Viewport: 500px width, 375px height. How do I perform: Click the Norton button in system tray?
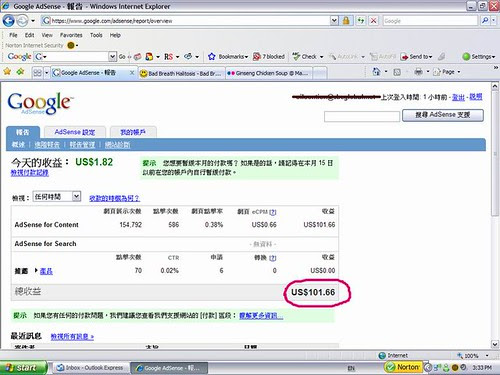[403, 367]
